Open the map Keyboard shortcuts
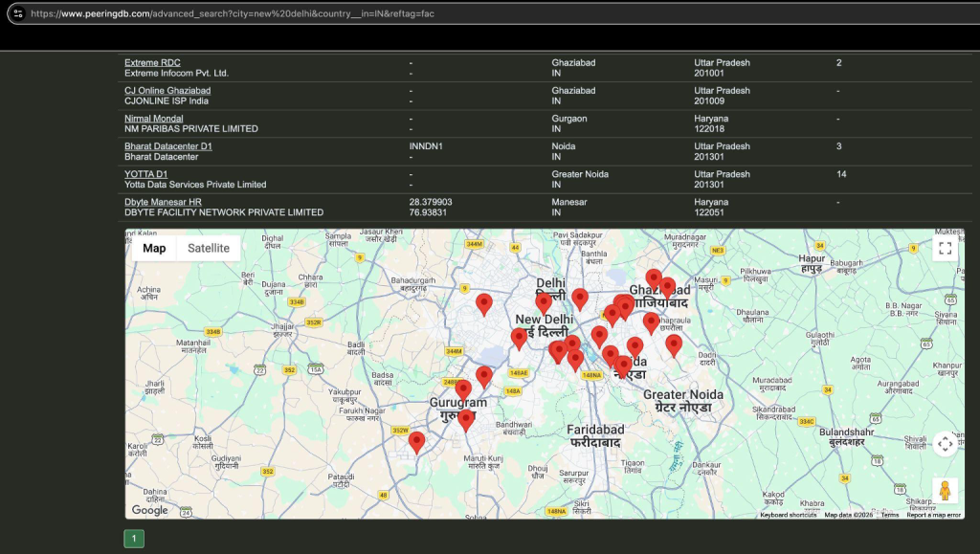 point(789,515)
